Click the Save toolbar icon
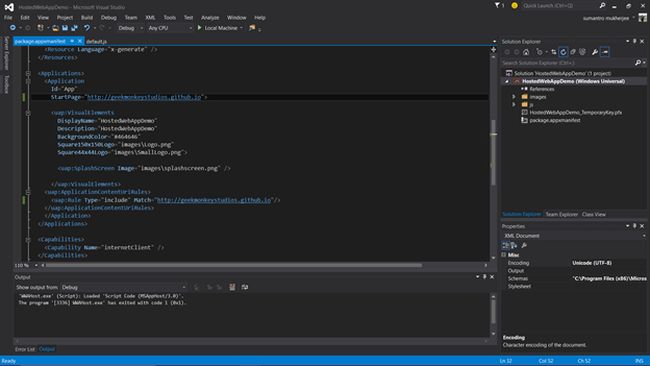This screenshot has height=366, width=650. 65,28
